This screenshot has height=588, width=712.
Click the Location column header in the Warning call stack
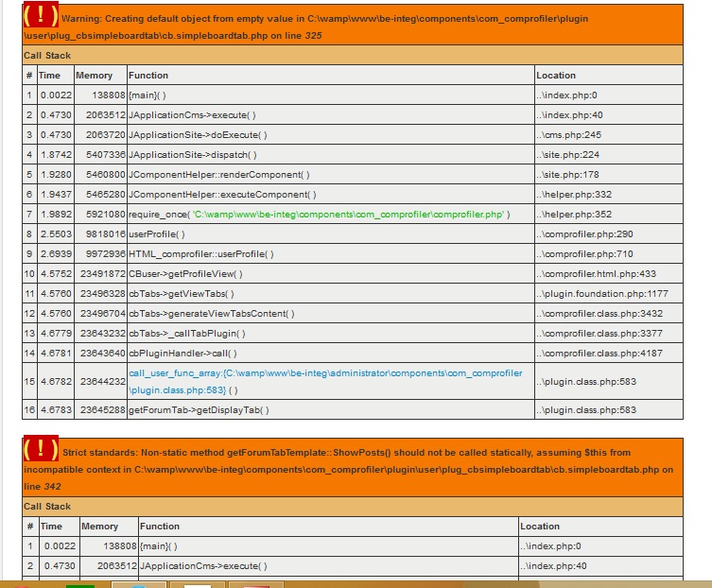pyautogui.click(x=556, y=76)
